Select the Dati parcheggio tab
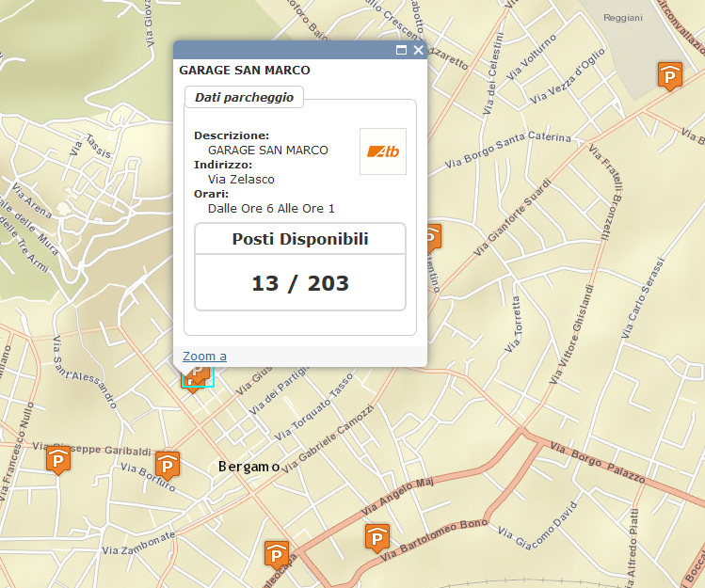This screenshot has height=588, width=705. [244, 97]
